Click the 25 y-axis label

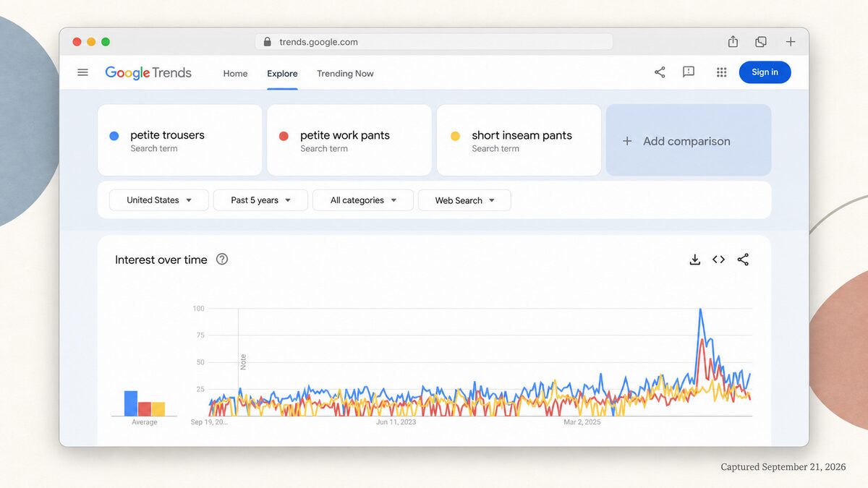click(x=200, y=389)
